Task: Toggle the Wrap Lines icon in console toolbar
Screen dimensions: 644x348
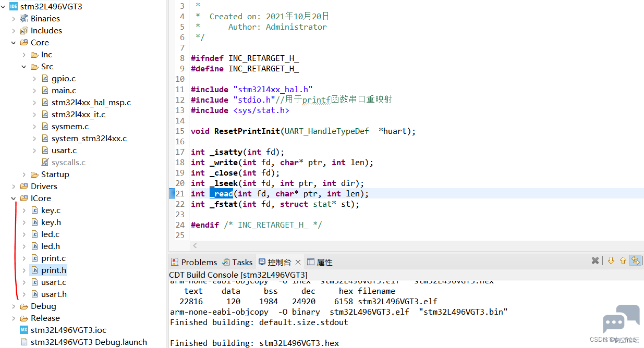Action: coord(635,260)
